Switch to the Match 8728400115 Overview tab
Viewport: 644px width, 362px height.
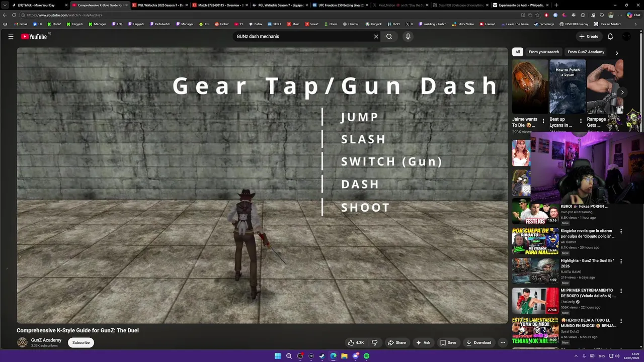tap(220, 5)
